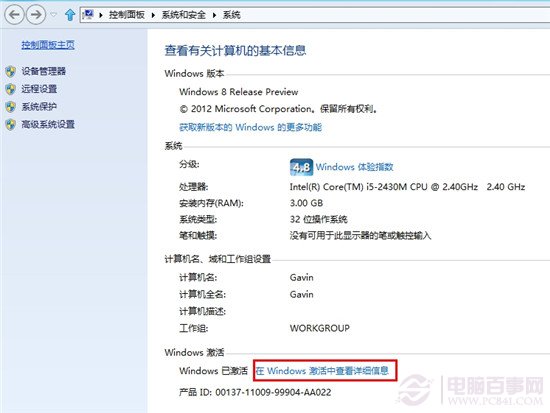
Task: Select 控制面板 in the address breadcrumb
Action: [127, 15]
